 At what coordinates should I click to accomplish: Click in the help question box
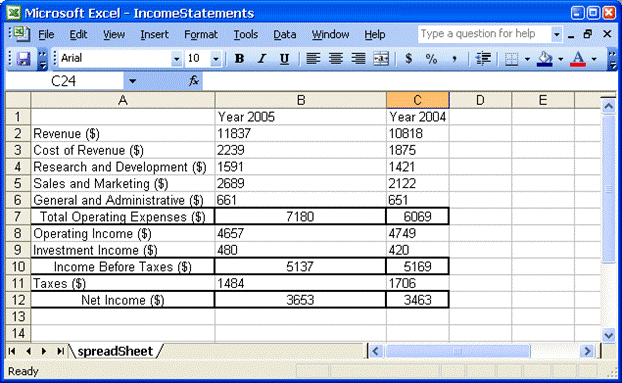[x=484, y=34]
